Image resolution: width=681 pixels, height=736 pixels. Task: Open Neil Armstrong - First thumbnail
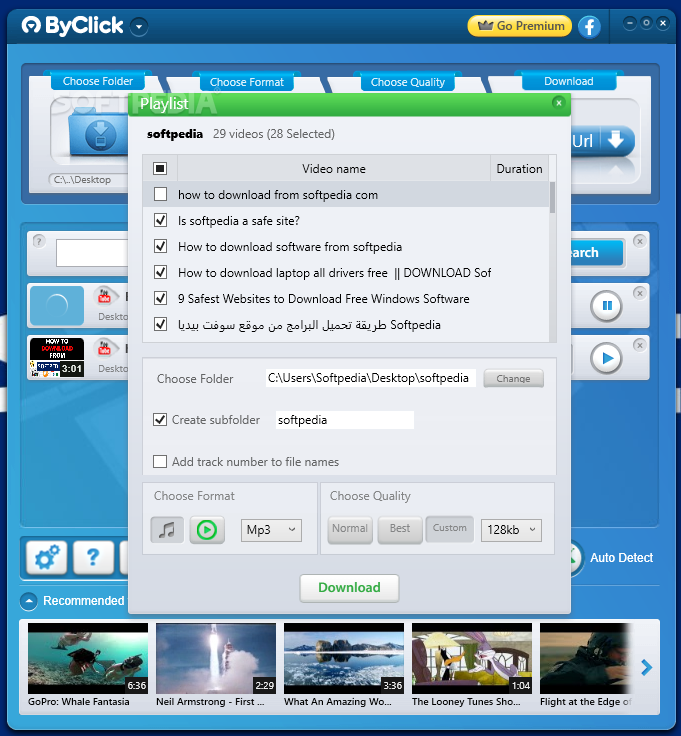pyautogui.click(x=216, y=658)
